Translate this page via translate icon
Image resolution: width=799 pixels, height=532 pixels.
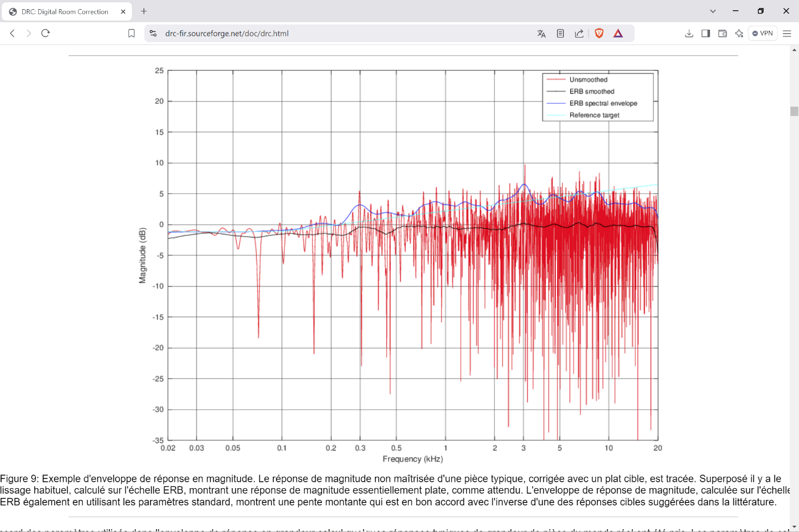click(x=542, y=34)
